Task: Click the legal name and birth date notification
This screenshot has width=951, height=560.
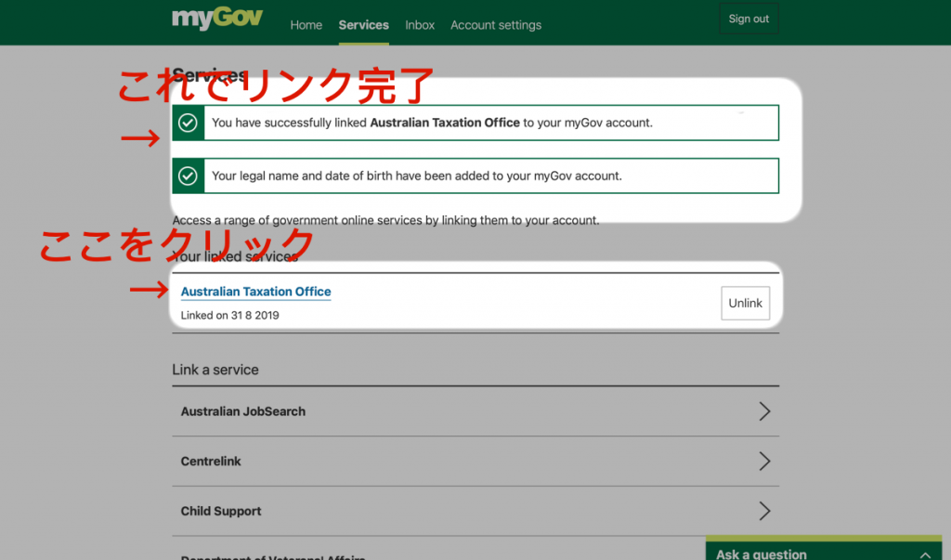Action: [416, 176]
